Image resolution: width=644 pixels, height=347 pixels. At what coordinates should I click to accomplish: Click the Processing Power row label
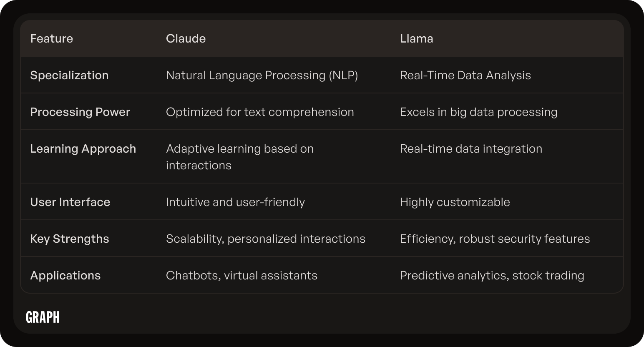80,112
